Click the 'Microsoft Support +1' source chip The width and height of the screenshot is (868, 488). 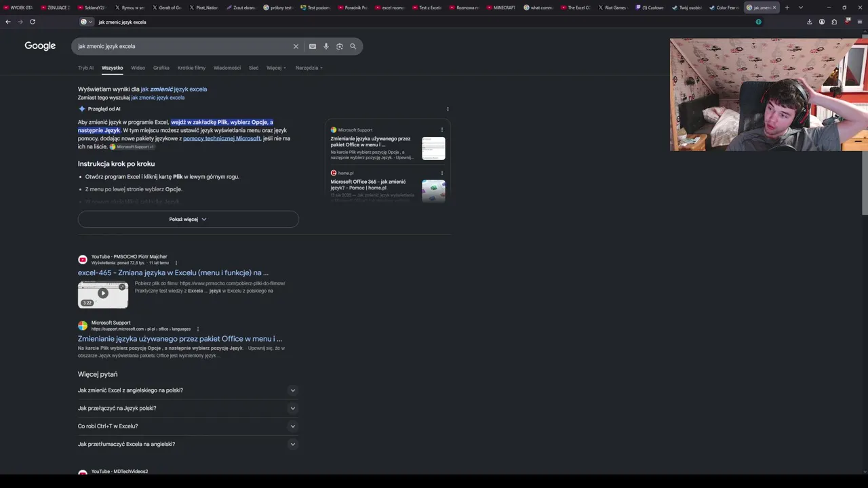tap(132, 147)
